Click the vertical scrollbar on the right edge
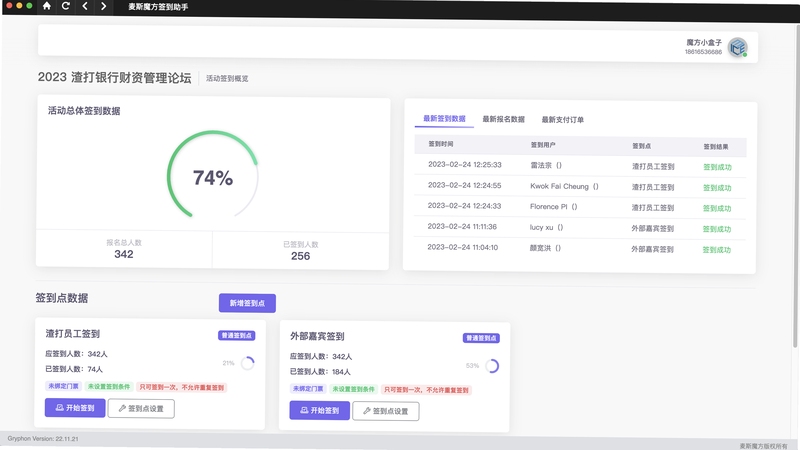 click(795, 184)
